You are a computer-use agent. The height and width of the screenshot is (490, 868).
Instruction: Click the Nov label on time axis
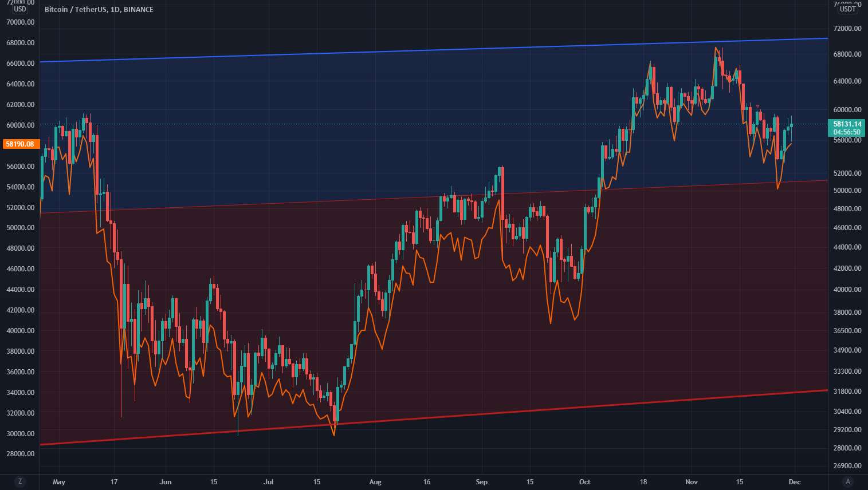coord(692,482)
